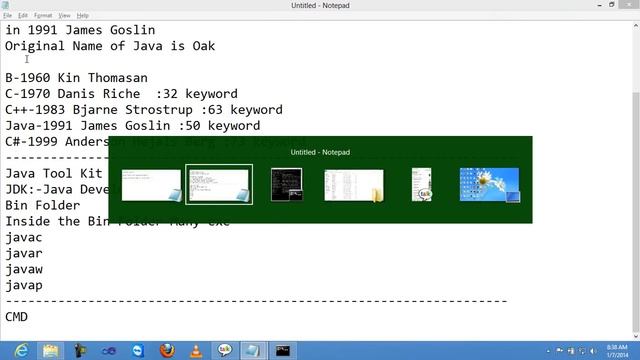The width and height of the screenshot is (640, 360).
Task: Click the text line 'Original Name of Java is Oak'
Action: pyautogui.click(x=110, y=46)
